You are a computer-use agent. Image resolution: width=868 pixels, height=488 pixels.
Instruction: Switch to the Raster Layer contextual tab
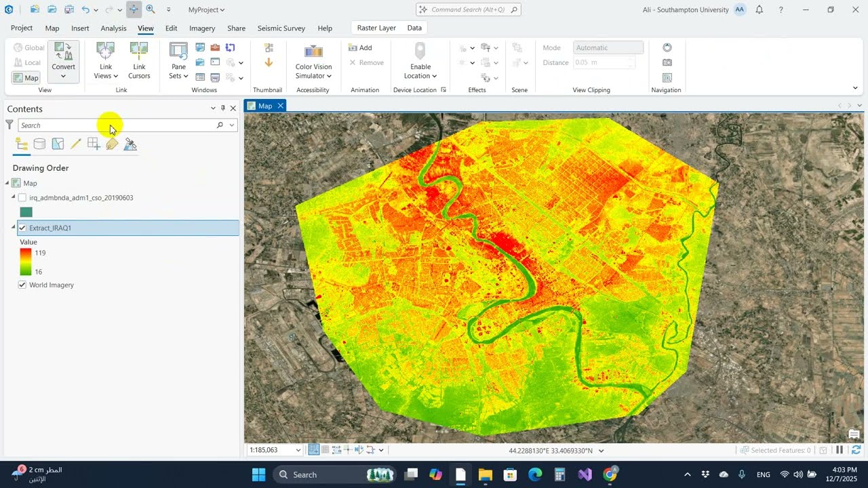[x=376, y=28]
